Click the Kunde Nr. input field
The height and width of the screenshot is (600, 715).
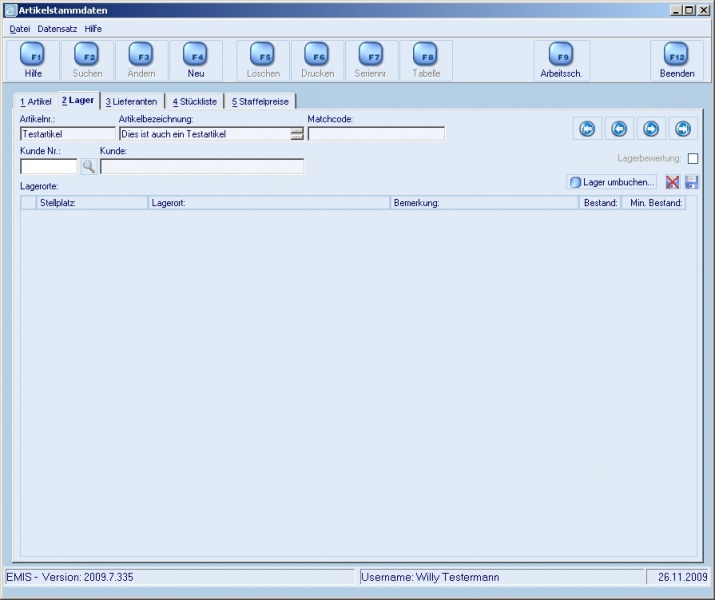(49, 166)
